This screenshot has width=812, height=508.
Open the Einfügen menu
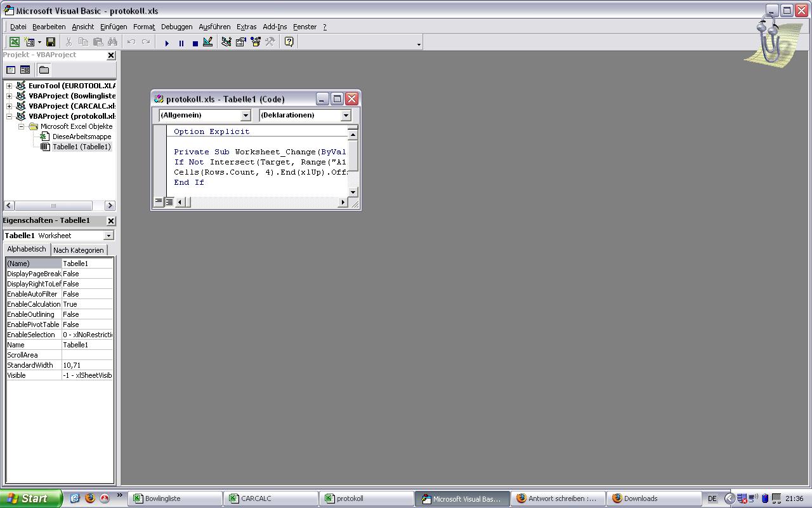pos(114,27)
